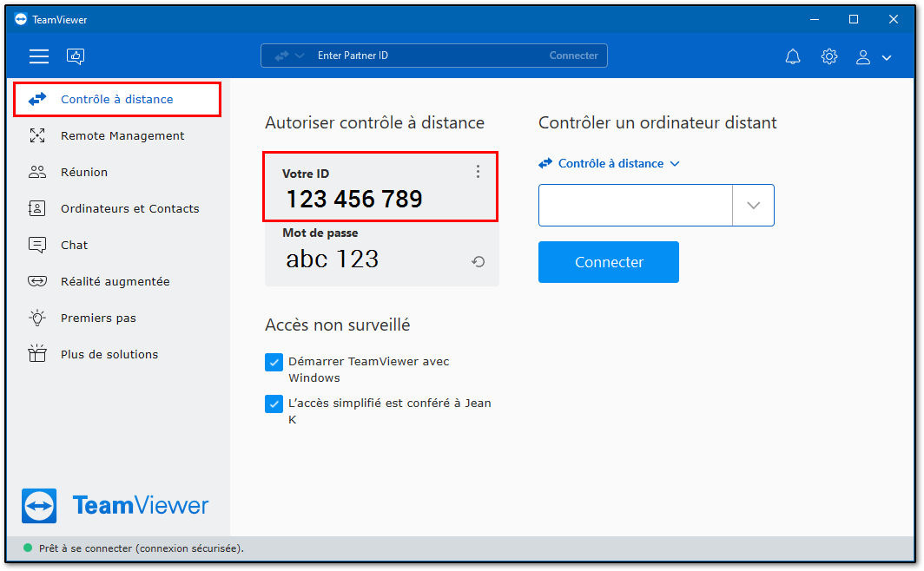This screenshot has height=571, width=924.
Task: Open the partner ID combo box arrow
Action: (753, 206)
